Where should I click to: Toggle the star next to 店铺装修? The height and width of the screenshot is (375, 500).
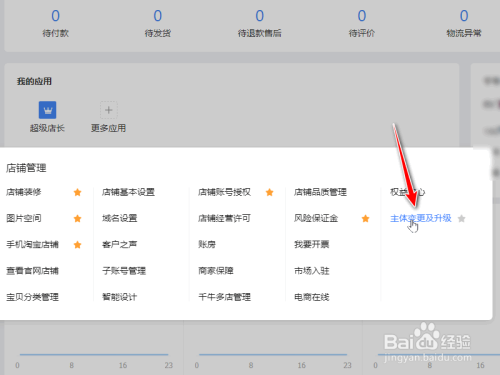pos(77,192)
